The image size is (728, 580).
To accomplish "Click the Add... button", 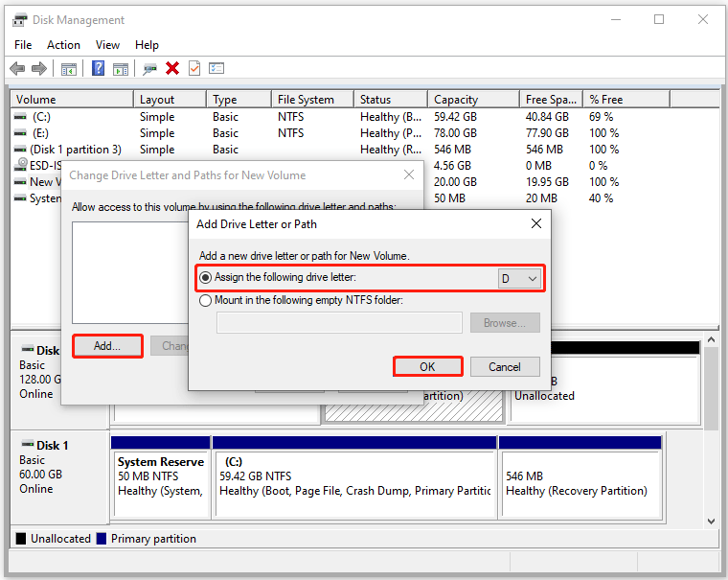I will pyautogui.click(x=107, y=346).
